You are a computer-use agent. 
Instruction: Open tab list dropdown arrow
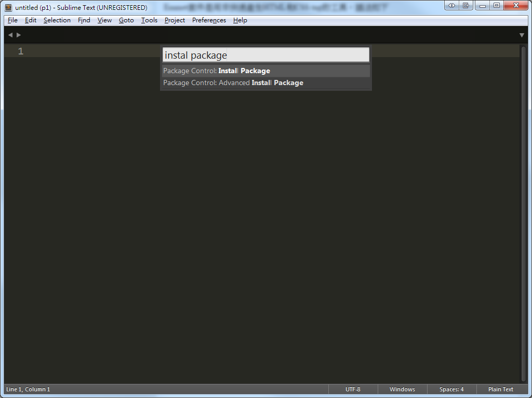pos(522,35)
